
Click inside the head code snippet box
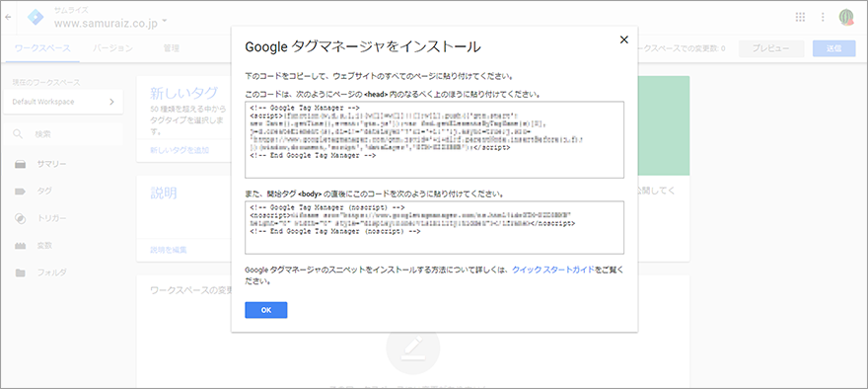pyautogui.click(x=435, y=139)
